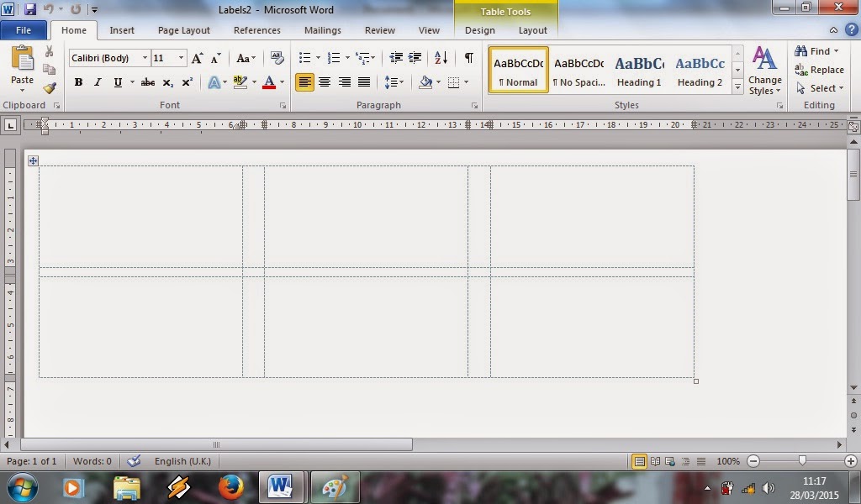
Task: Open borders dropdown arrow
Action: (x=466, y=83)
